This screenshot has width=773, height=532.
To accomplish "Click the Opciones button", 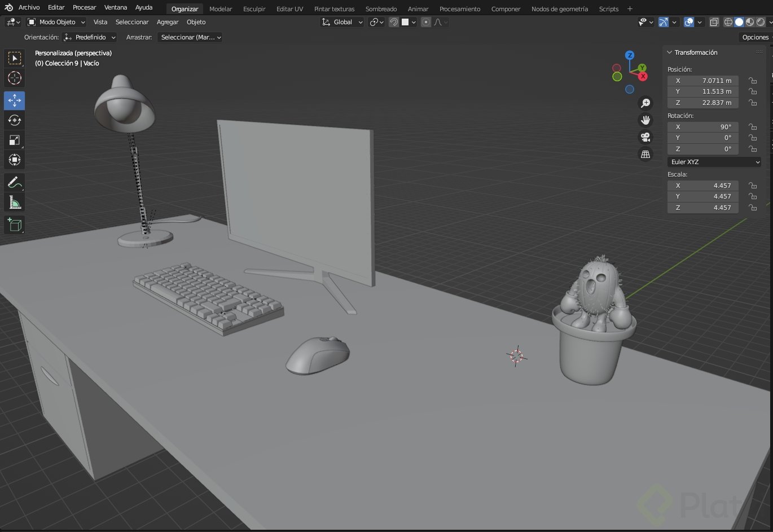I will click(x=755, y=37).
